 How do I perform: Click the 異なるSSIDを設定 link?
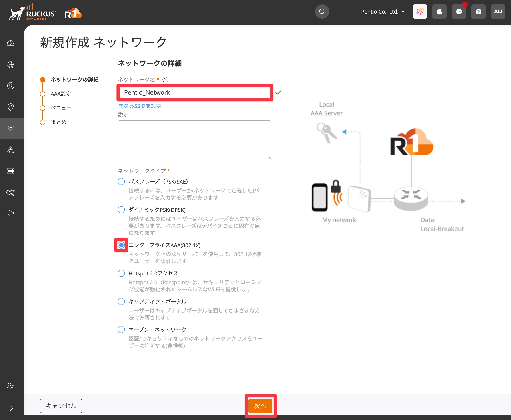(140, 106)
